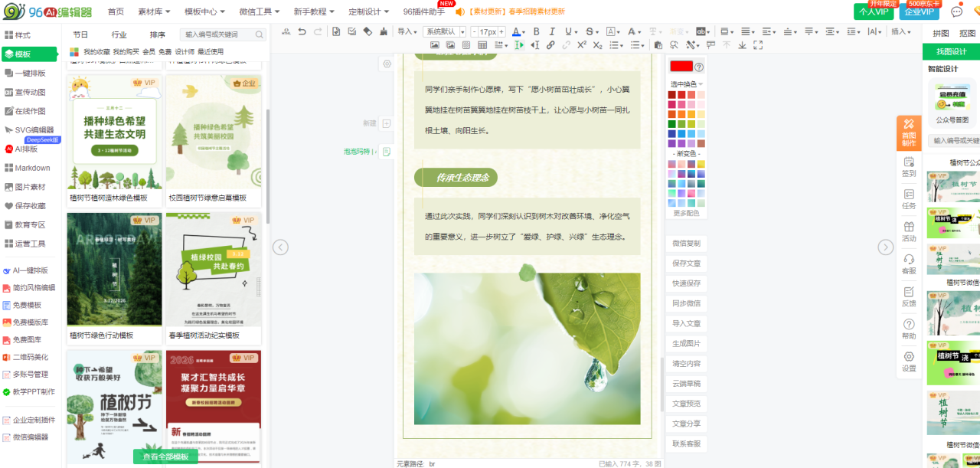Open the 系统默认 font family dropdown
This screenshot has width=980, height=468.
[x=446, y=31]
